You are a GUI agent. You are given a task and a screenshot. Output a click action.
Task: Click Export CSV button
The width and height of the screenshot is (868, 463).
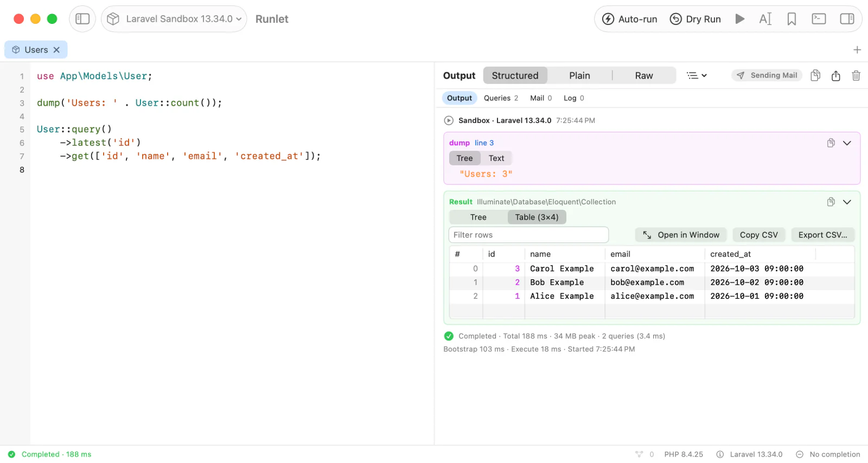(822, 235)
